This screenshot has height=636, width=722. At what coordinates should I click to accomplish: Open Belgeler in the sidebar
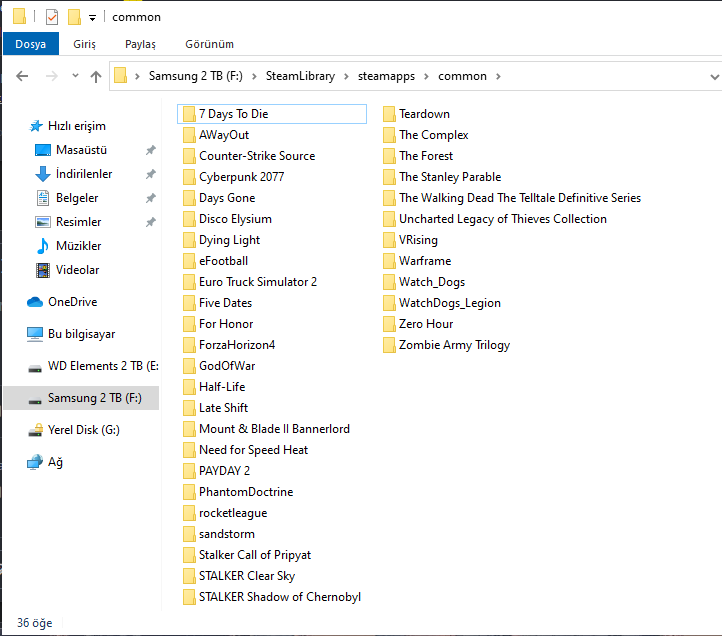pyautogui.click(x=77, y=198)
